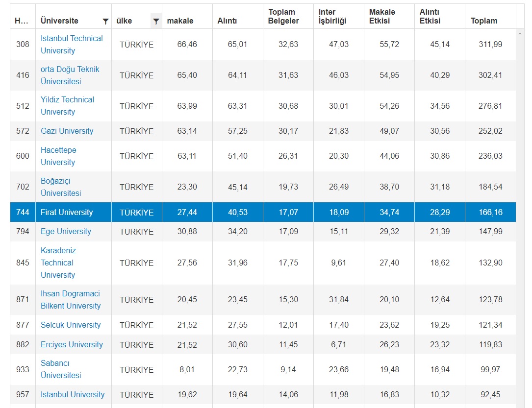Click Inter İşbirliği value 6,71
532x408 pixels.
[339, 344]
